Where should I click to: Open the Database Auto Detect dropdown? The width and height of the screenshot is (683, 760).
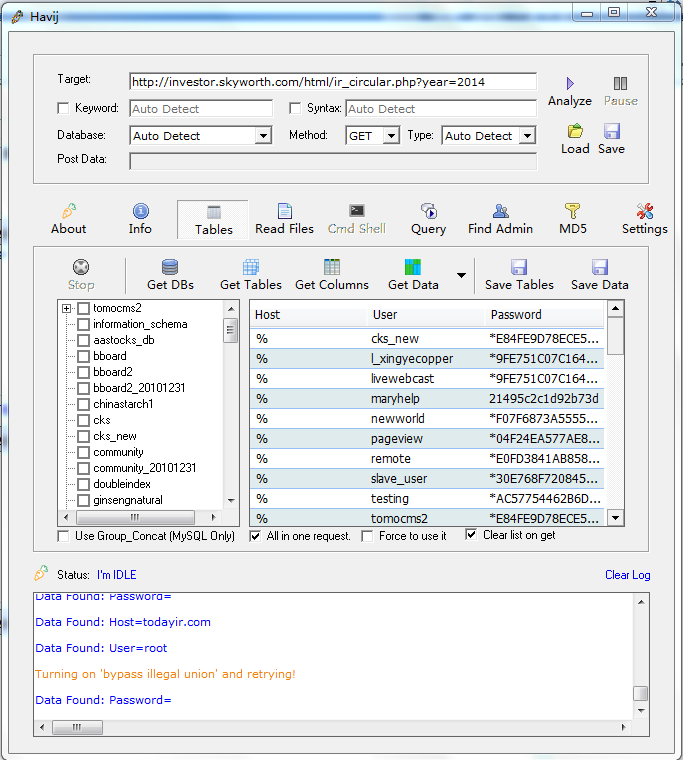click(263, 136)
